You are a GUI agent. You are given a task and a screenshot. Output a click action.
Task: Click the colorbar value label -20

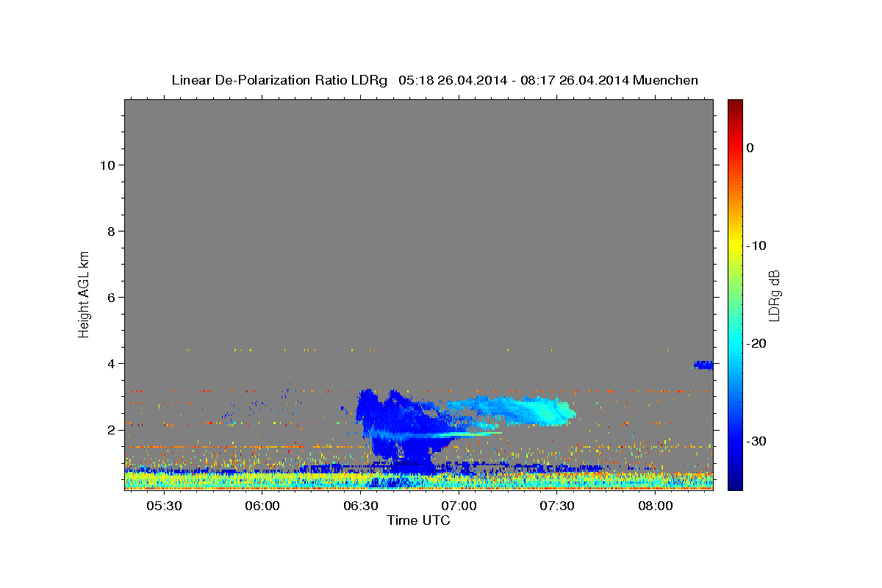click(x=757, y=343)
